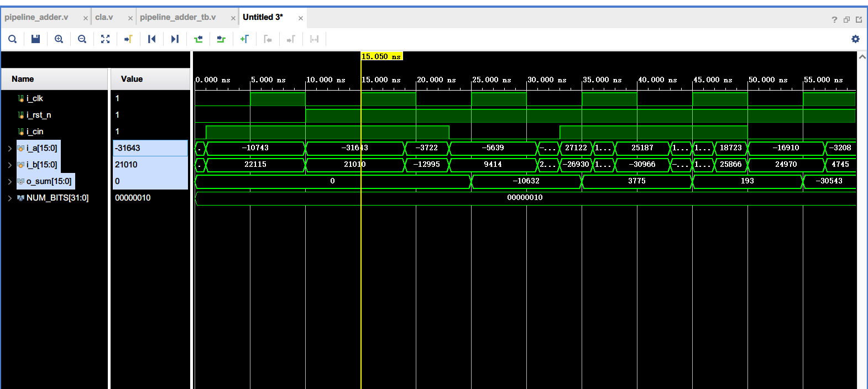Zoom in on the waveform
868x389 pixels.
[59, 39]
